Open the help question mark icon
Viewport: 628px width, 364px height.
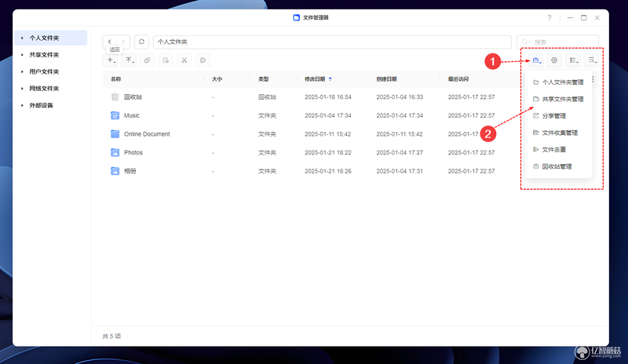(549, 17)
